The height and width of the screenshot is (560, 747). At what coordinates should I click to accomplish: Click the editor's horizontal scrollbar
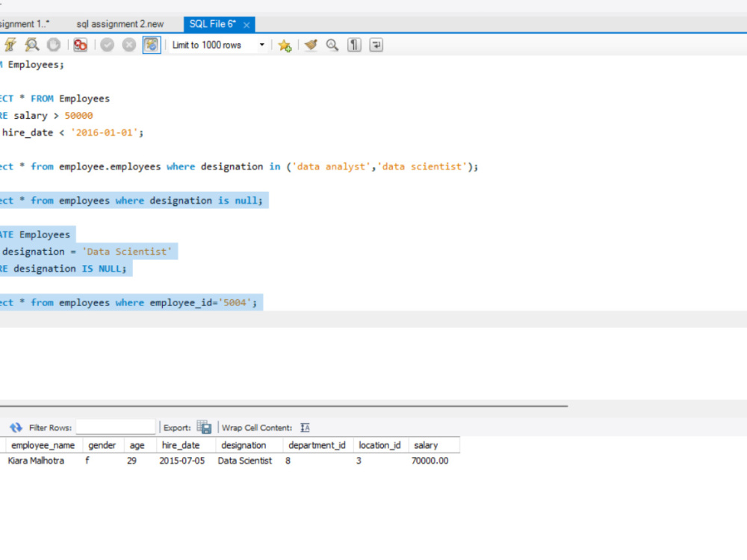tap(284, 406)
